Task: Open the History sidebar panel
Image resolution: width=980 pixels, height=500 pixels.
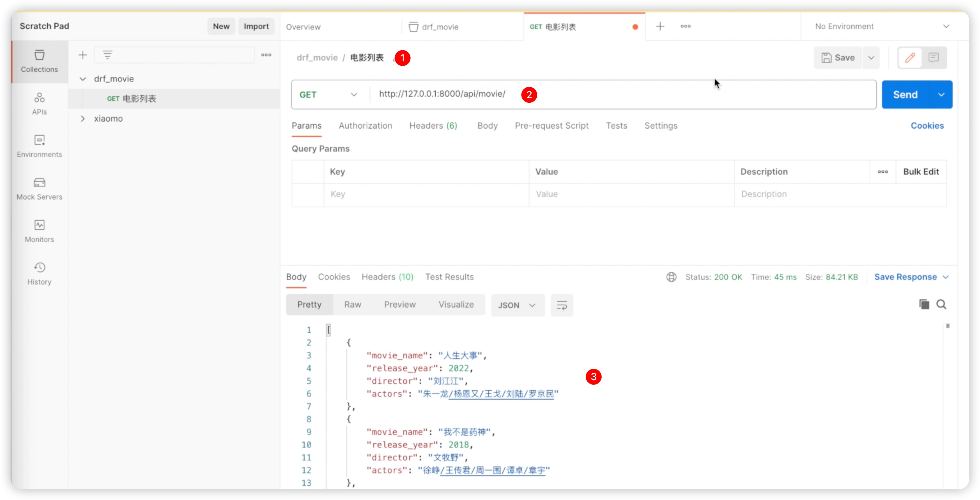Action: point(39,274)
